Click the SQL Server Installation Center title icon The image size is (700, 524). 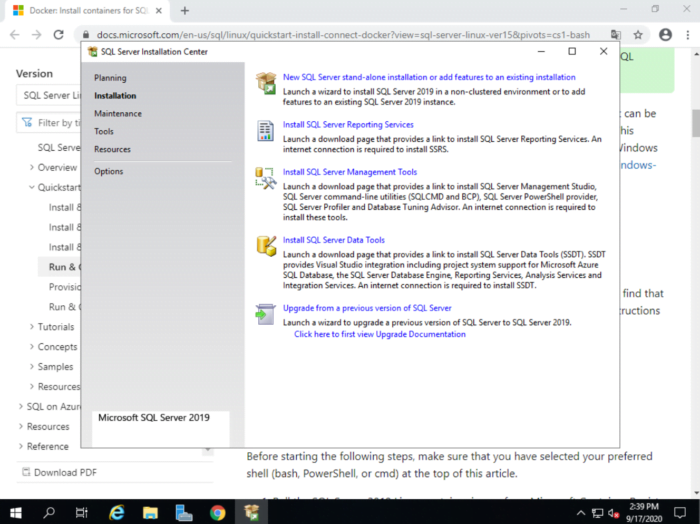point(93,52)
